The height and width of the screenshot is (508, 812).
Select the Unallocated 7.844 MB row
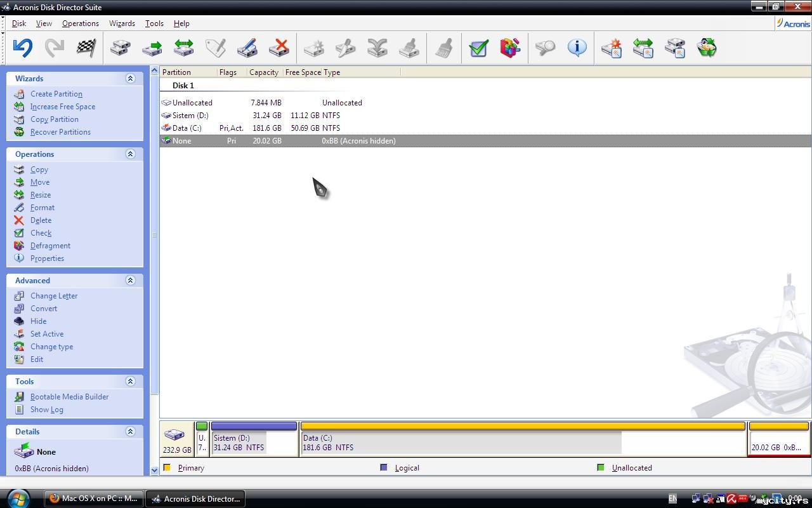pyautogui.click(x=485, y=103)
